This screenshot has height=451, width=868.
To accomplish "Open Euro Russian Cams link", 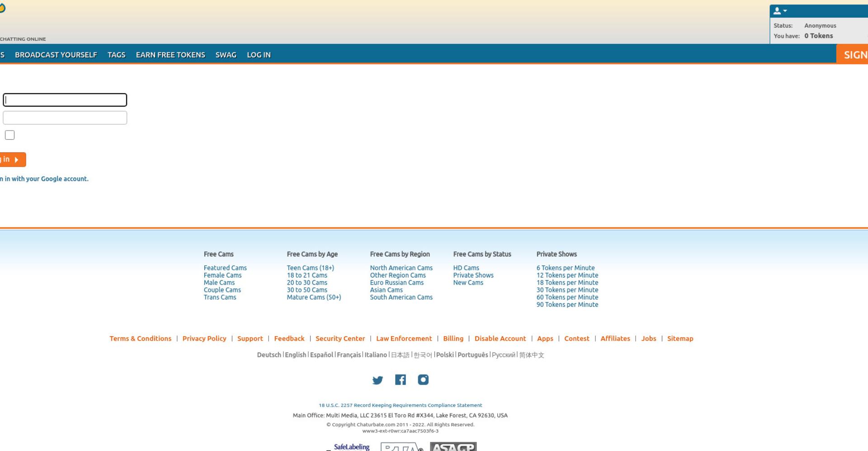I will tap(397, 282).
